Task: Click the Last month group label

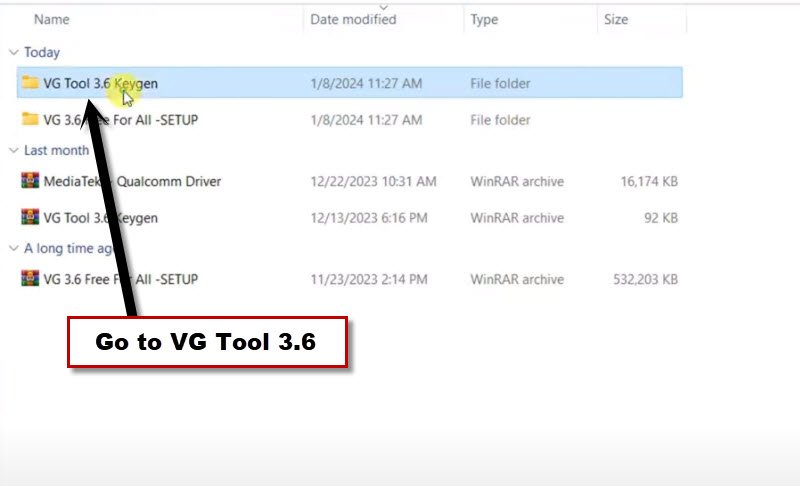Action: [57, 150]
